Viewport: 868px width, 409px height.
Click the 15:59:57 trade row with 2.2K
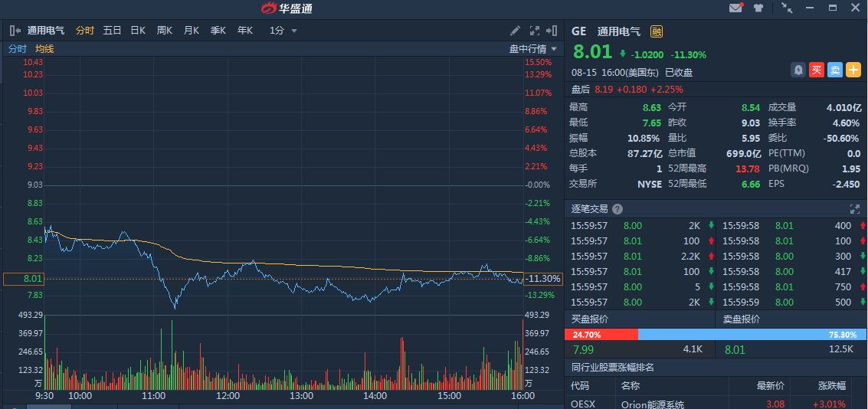point(640,257)
